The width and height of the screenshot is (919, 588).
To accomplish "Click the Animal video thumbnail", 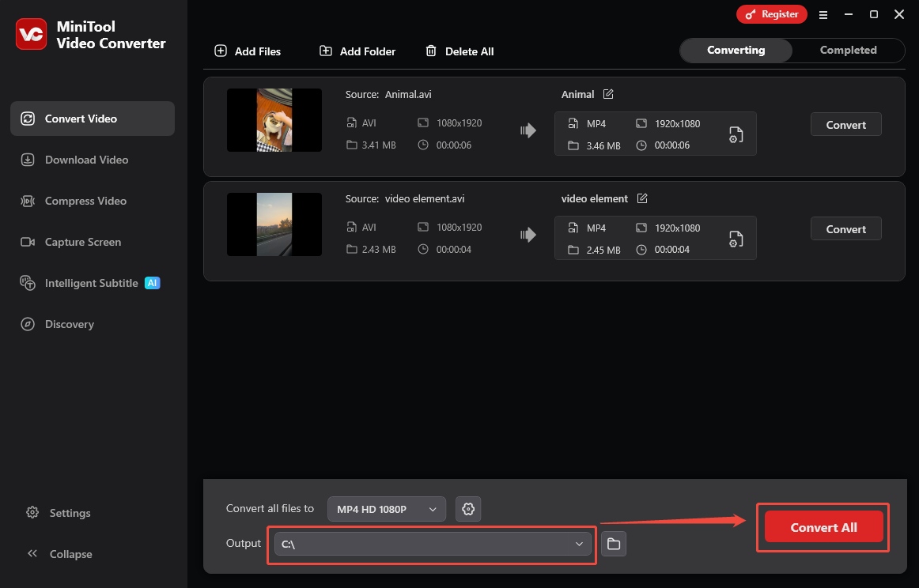I will [x=274, y=120].
